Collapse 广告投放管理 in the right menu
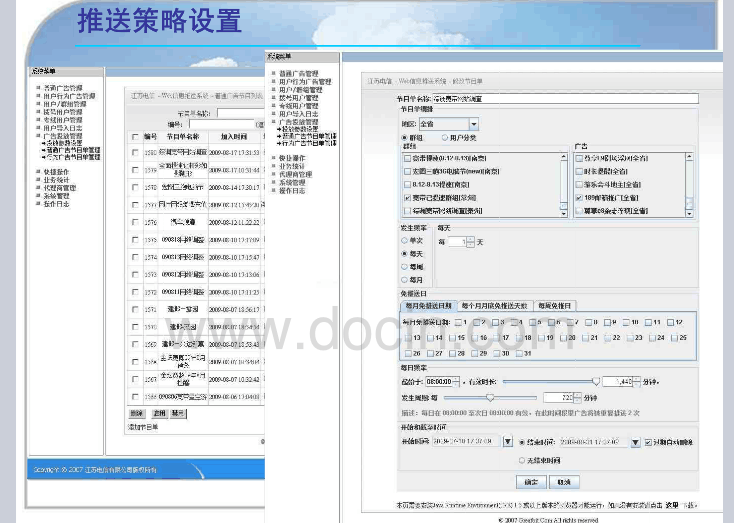The width and height of the screenshot is (734, 523). tap(299, 122)
